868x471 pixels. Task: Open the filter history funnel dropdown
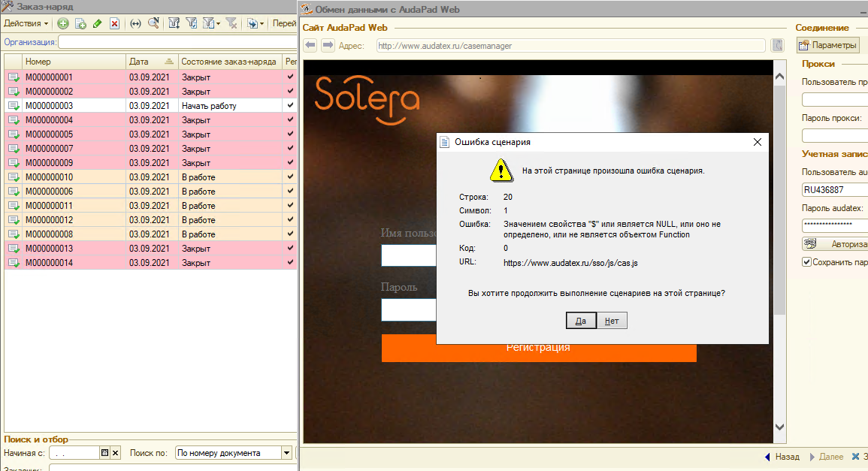(211, 23)
